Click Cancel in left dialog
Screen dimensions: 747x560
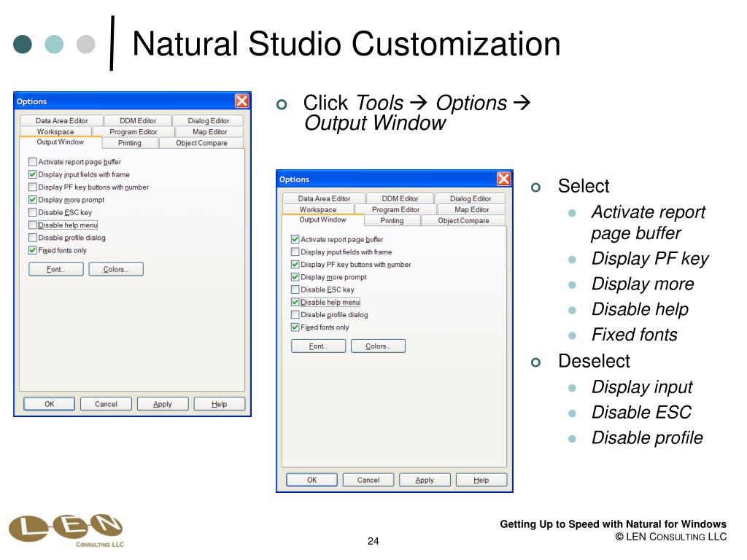[106, 404]
